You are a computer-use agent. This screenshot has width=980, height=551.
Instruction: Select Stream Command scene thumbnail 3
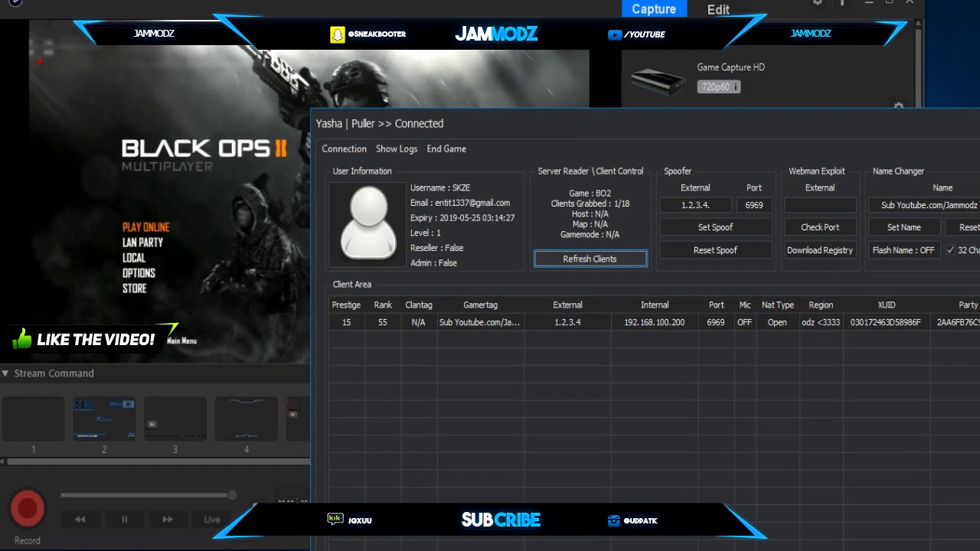pyautogui.click(x=175, y=419)
